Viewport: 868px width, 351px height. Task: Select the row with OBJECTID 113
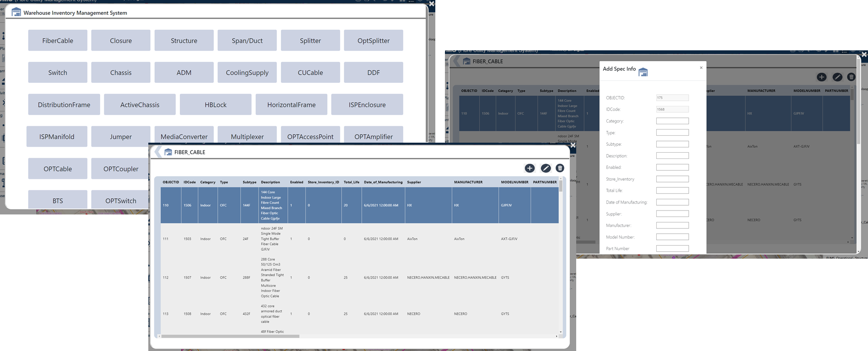(x=360, y=314)
